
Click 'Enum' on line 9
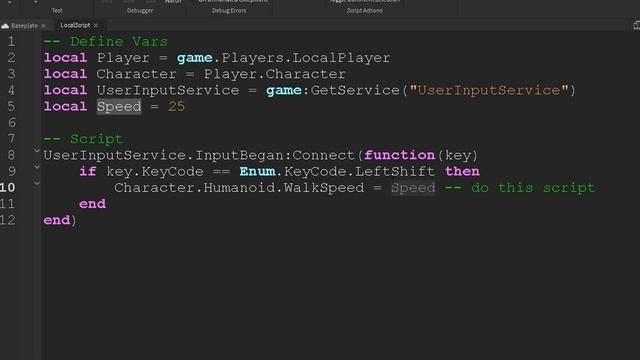pos(257,171)
